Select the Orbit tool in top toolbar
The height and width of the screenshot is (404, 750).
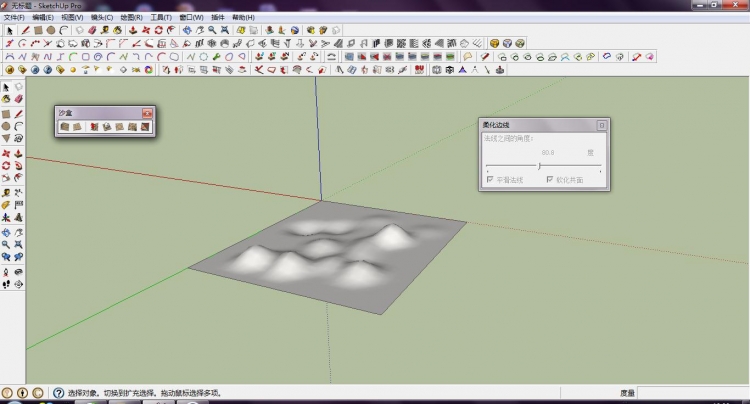pyautogui.click(x=187, y=30)
